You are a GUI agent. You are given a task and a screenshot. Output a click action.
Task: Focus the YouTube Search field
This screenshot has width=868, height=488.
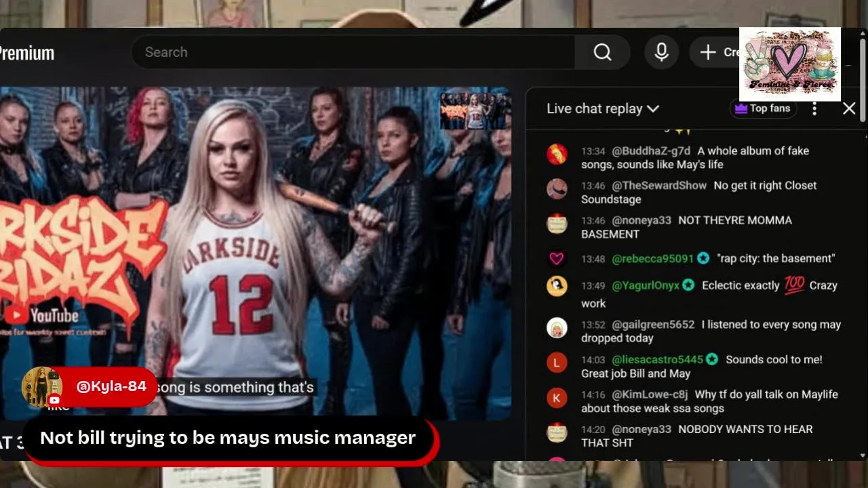point(353,52)
